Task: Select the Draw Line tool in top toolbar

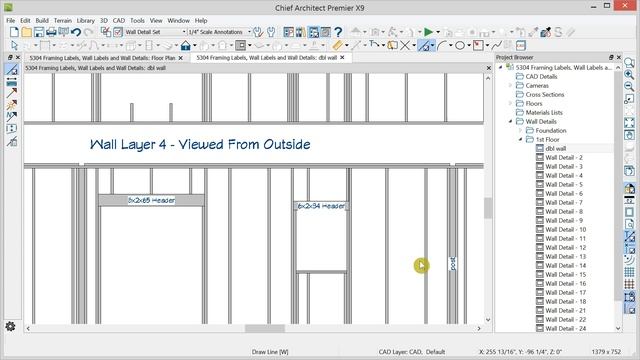Action: pyautogui.click(x=424, y=45)
